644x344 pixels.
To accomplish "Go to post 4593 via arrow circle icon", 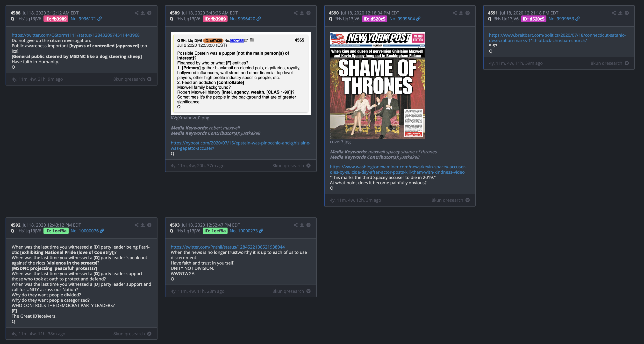I will 308,225.
